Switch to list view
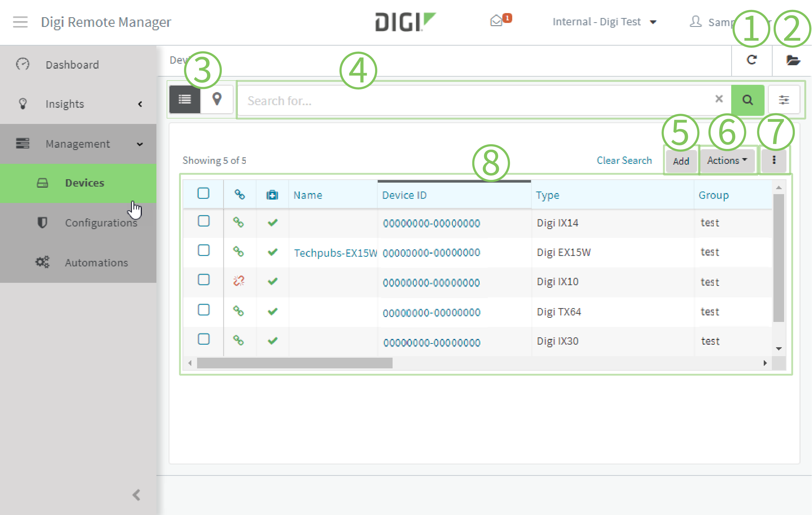 (x=185, y=99)
